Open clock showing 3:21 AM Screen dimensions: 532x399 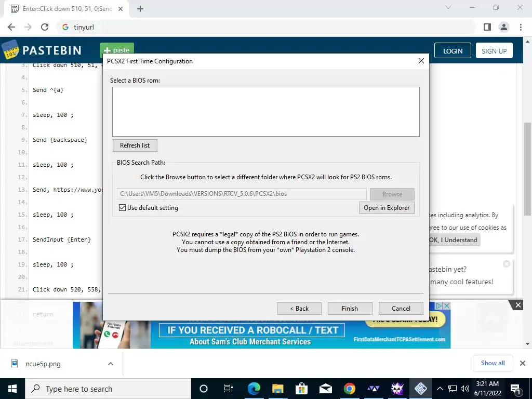click(x=487, y=389)
